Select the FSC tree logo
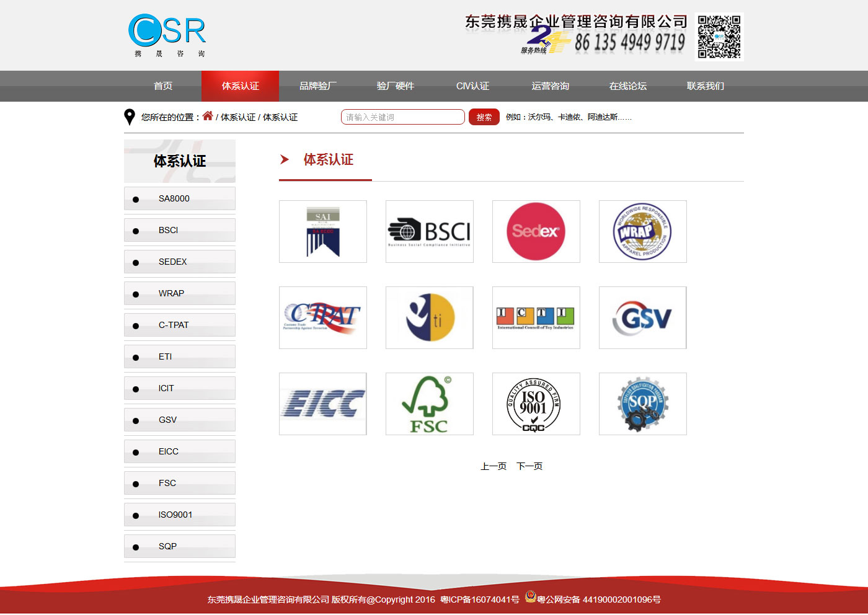The image size is (868, 615). click(429, 404)
